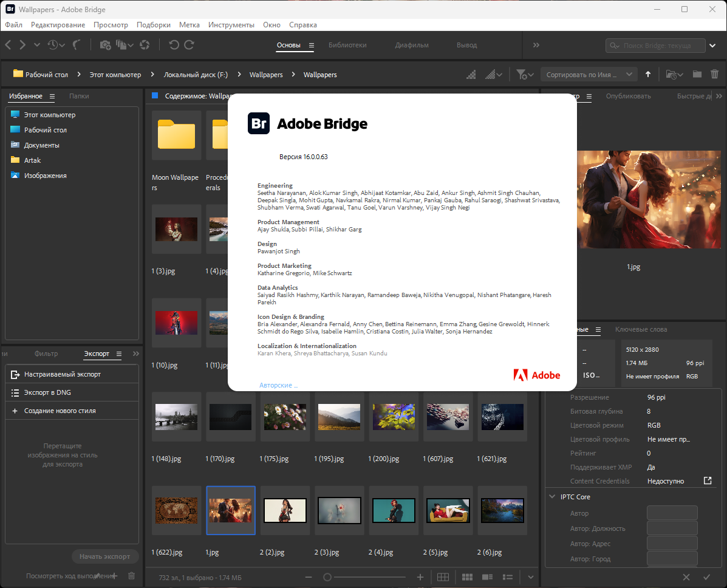Screen dimensions: 727x588
Task: Switch to Библиотеки workspace
Action: 347,45
